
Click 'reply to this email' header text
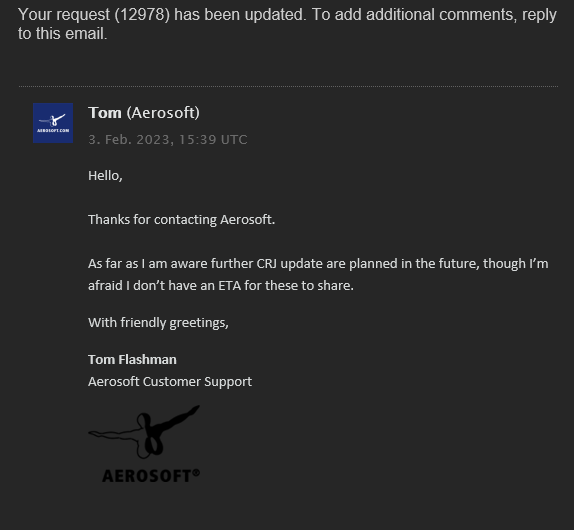click(287, 24)
